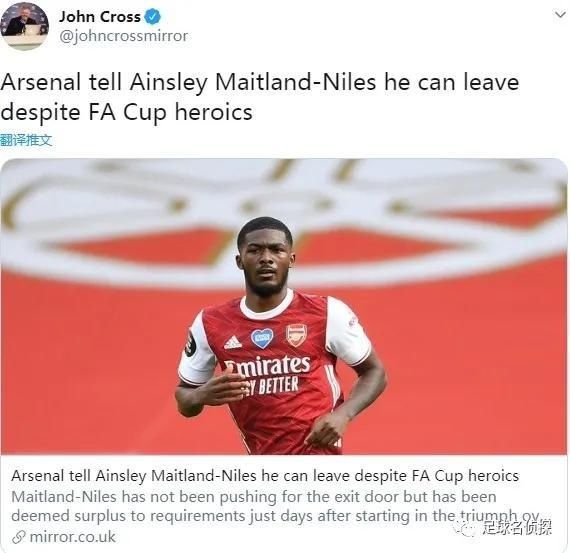Click the blue verified badge
This screenshot has height=553, width=570.
[153, 17]
